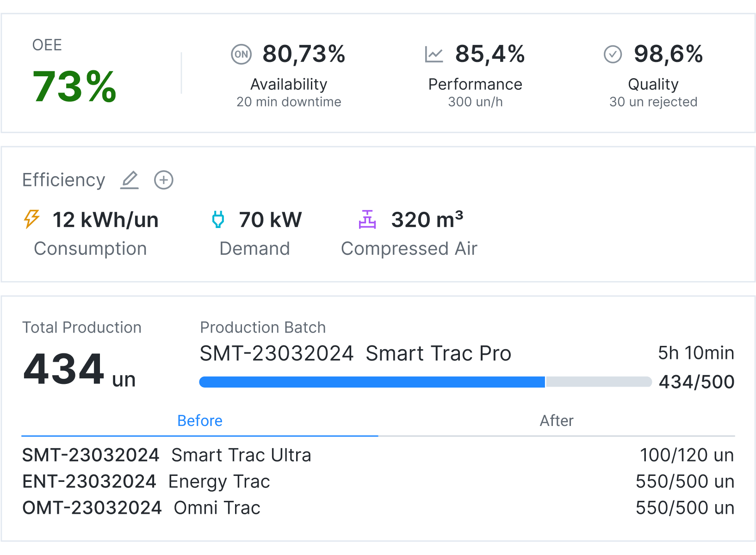Screen dimensions: 756x555
Task: Open batch ENT-23032024 Energy Trac
Action: (x=146, y=481)
